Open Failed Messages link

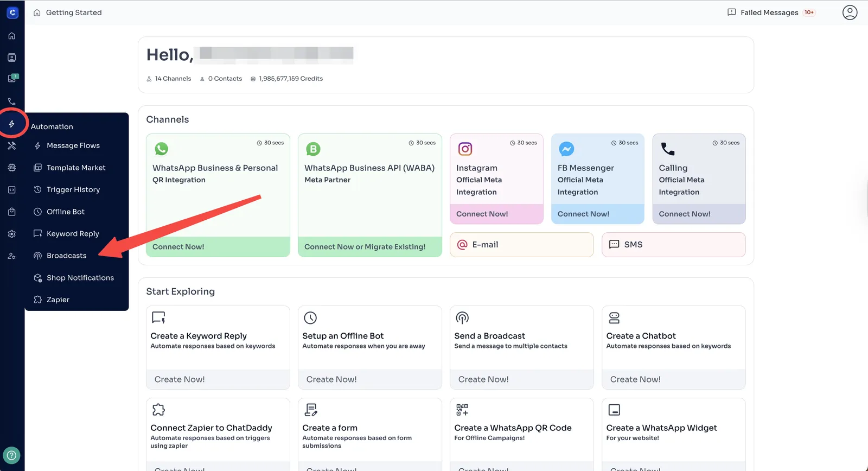769,12
